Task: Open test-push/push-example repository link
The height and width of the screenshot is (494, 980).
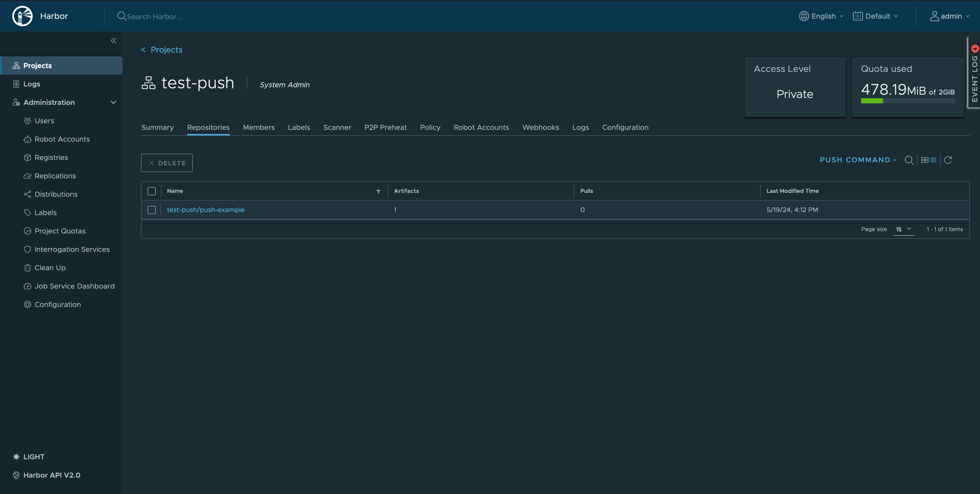Action: coord(206,210)
